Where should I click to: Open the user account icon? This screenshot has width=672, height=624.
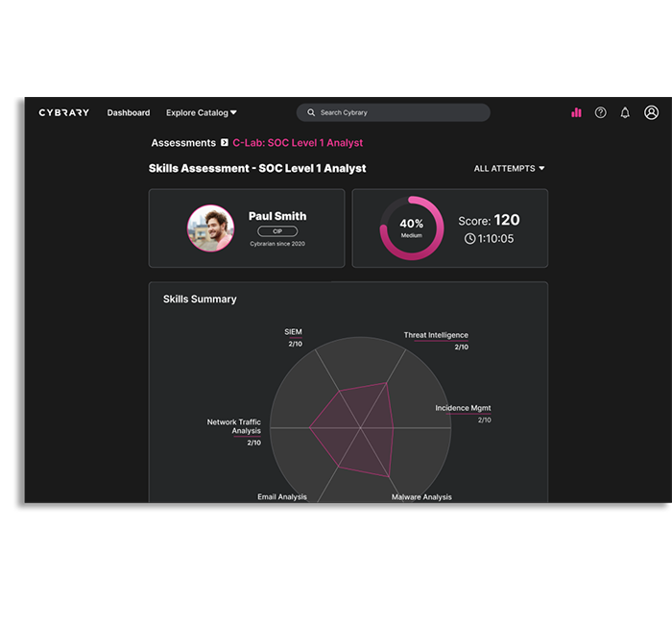coord(651,112)
